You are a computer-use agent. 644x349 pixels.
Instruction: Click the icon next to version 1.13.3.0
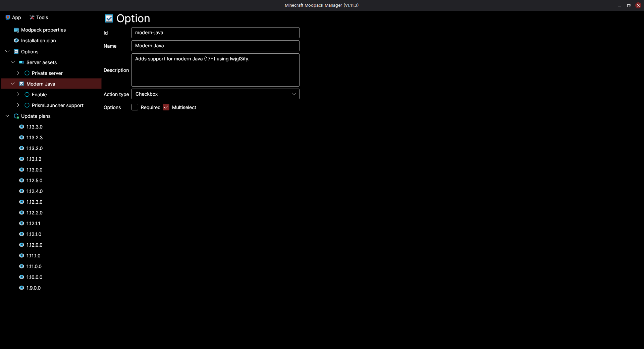tap(21, 127)
